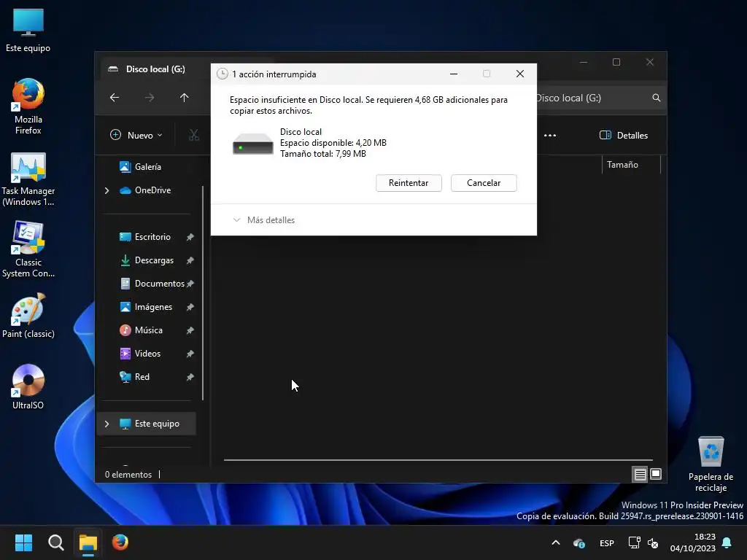Open the clock showing 18:23
This screenshot has height=560, width=747.
(x=693, y=542)
